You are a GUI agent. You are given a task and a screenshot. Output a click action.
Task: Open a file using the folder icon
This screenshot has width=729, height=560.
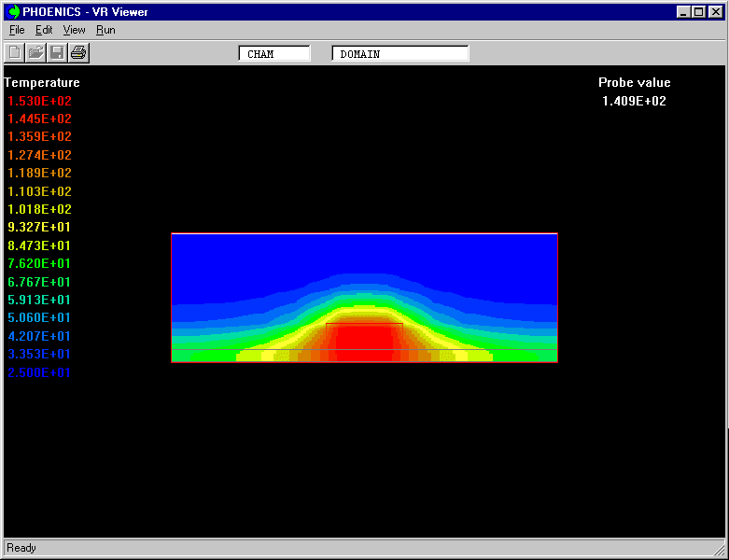[x=35, y=52]
